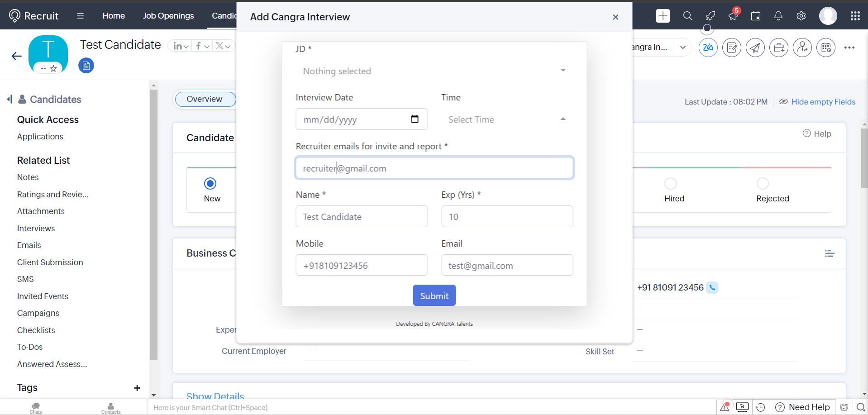Submit the Cangra interview form
The height and width of the screenshot is (415, 868).
(x=434, y=296)
